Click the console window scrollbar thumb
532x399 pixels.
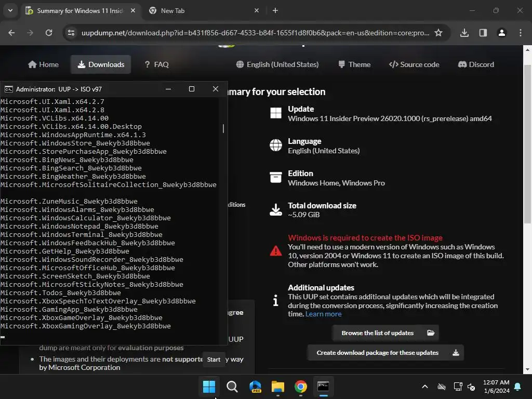223,129
